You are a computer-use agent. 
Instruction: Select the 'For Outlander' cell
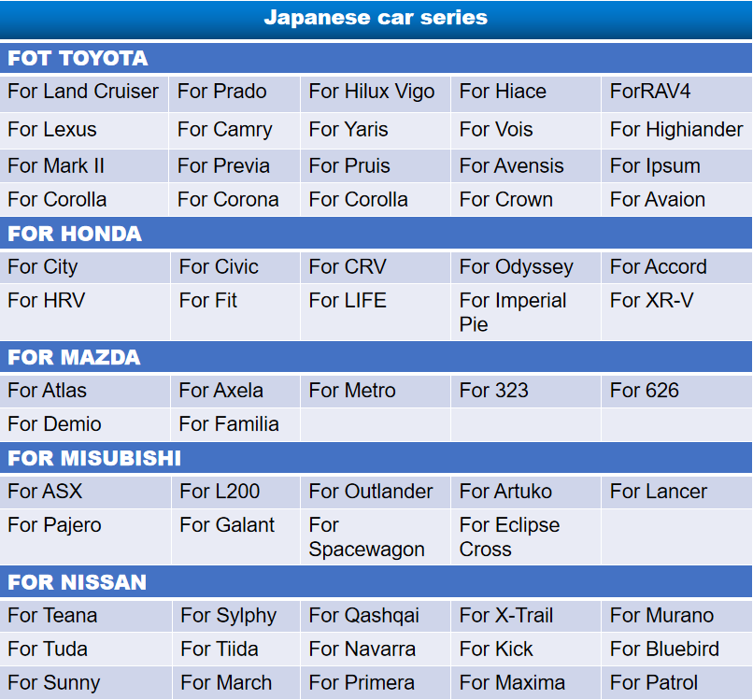371,492
